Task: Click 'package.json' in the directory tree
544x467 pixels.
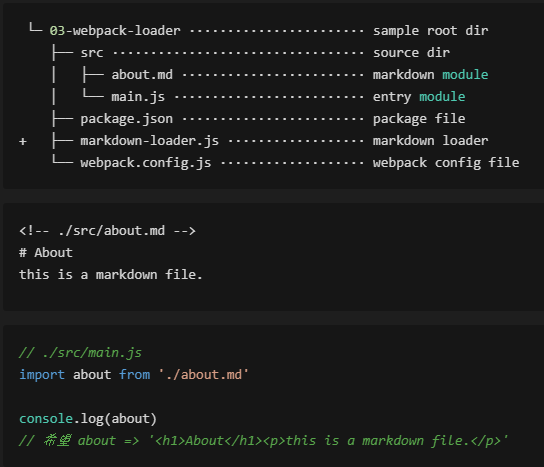Action: coord(127,119)
